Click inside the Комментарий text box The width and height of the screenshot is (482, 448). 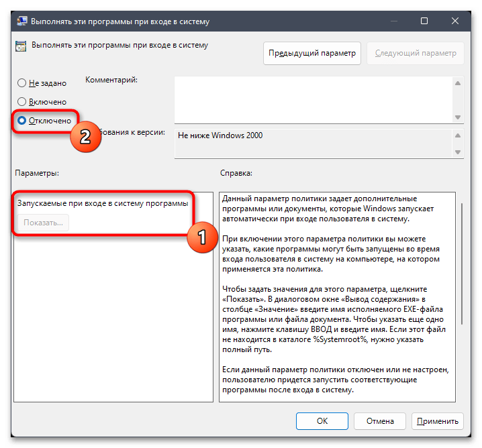[x=314, y=100]
